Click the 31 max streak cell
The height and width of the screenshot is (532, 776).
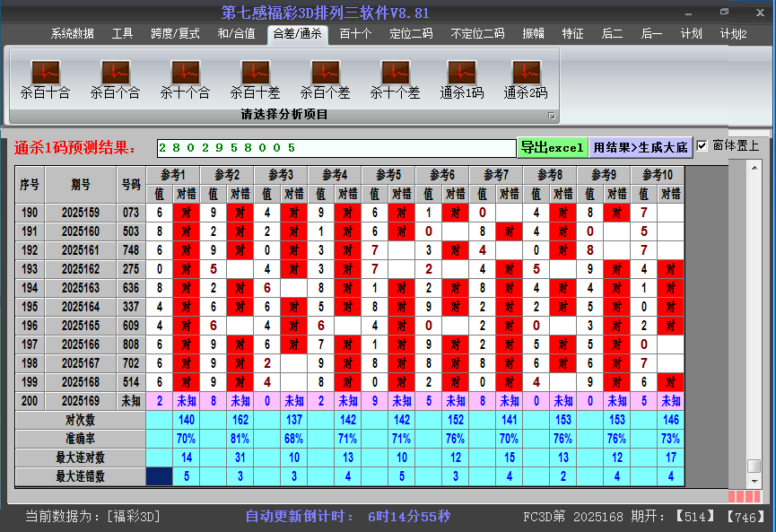click(240, 458)
